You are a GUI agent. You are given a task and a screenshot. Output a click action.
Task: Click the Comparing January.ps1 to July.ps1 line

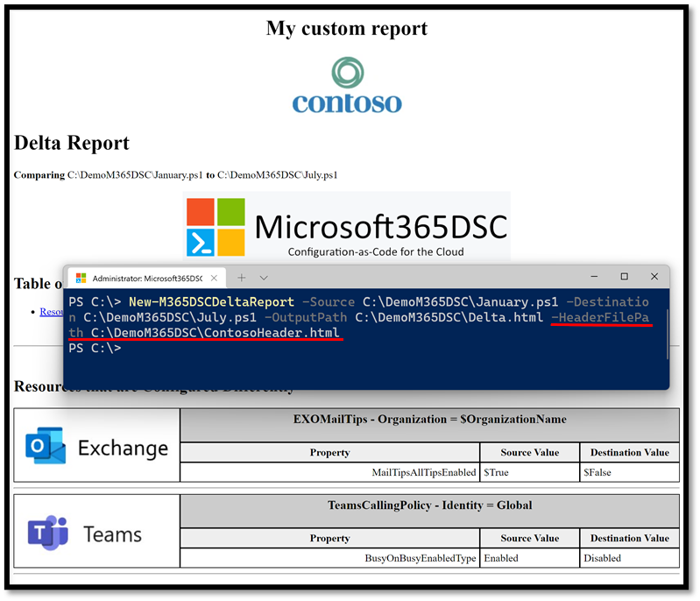[x=175, y=174]
